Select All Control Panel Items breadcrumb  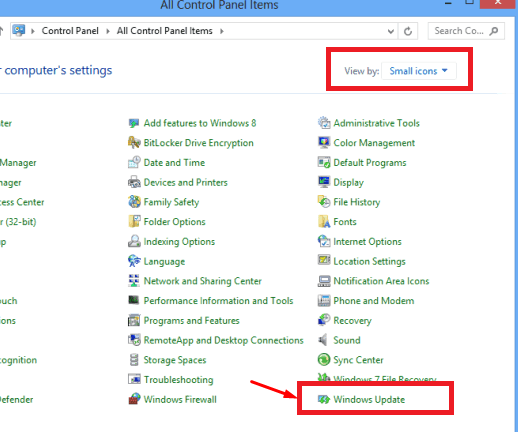pyautogui.click(x=165, y=31)
